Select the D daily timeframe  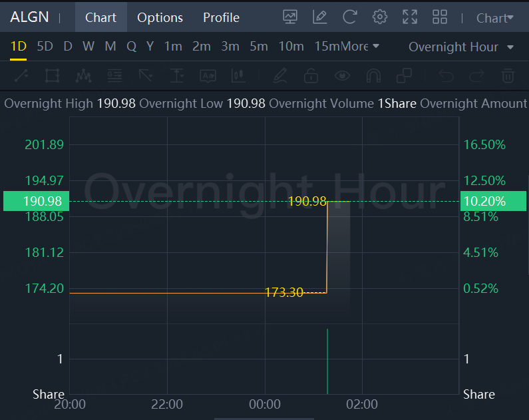tap(68, 46)
